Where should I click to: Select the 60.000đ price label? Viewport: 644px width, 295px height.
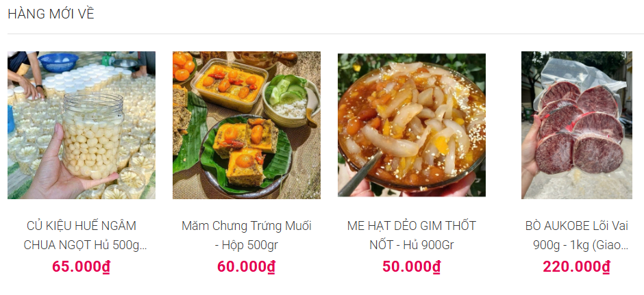click(x=247, y=267)
